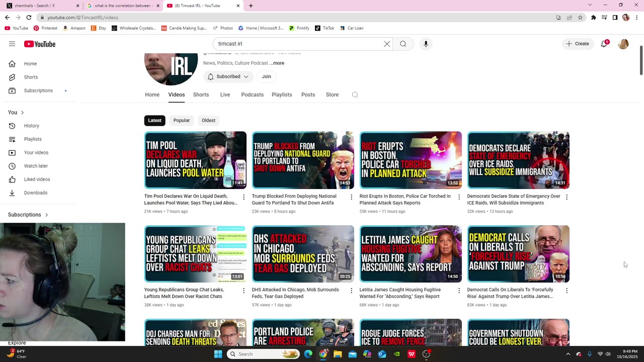This screenshot has height=362, width=644.
Task: Sort videos by Oldest
Action: [x=208, y=121]
